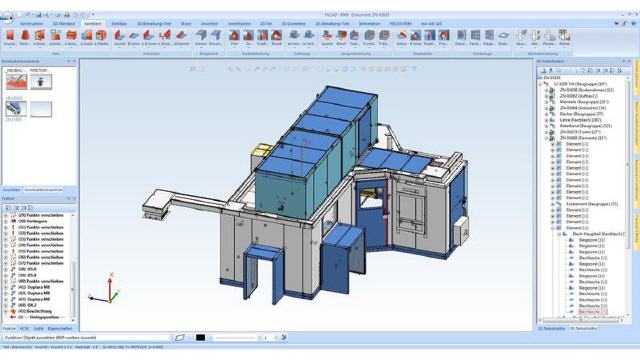This screenshot has height=360, width=640.
Task: Open the Eigenschaften tab below Feature list
Action: [x=60, y=328]
